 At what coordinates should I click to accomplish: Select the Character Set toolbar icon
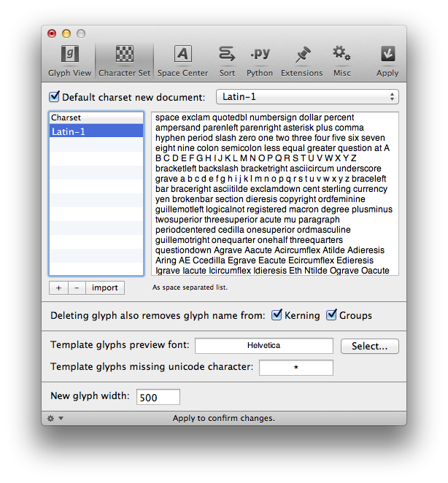tap(125, 61)
